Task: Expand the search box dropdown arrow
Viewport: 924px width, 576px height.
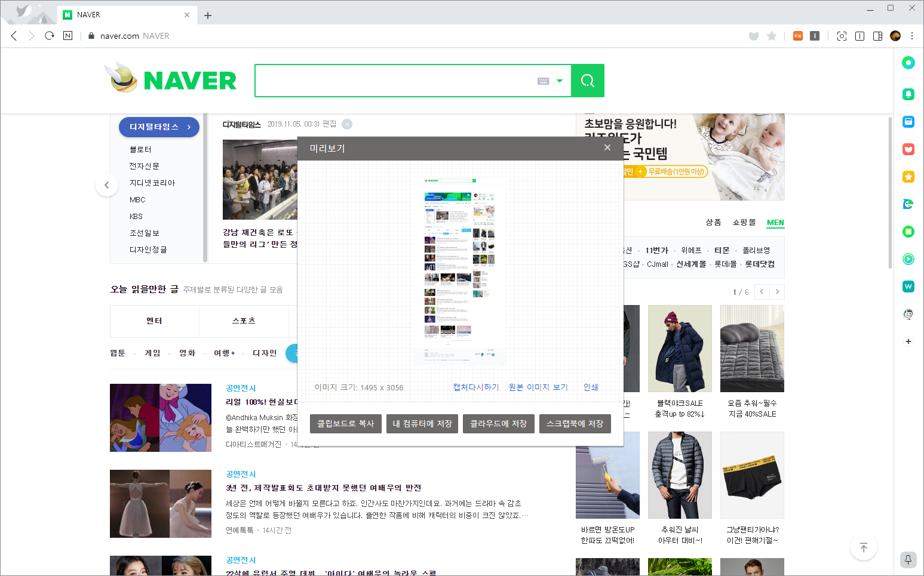Action: (x=560, y=81)
